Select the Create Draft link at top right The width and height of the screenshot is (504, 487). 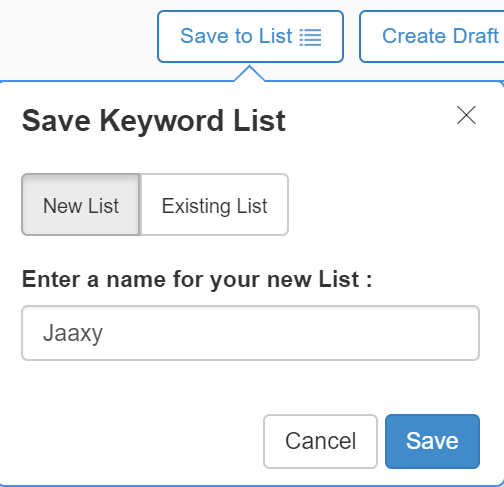432,36
